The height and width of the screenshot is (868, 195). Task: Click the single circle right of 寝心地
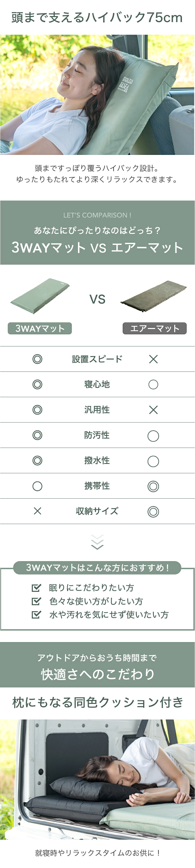pos(153,385)
